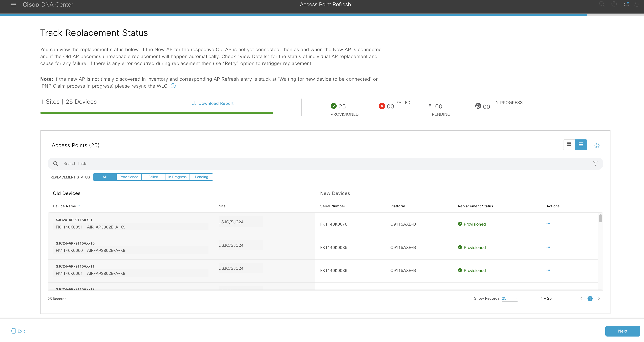
Task: Open actions menu for SJC24-AP-9115AX-1 row
Action: point(548,224)
